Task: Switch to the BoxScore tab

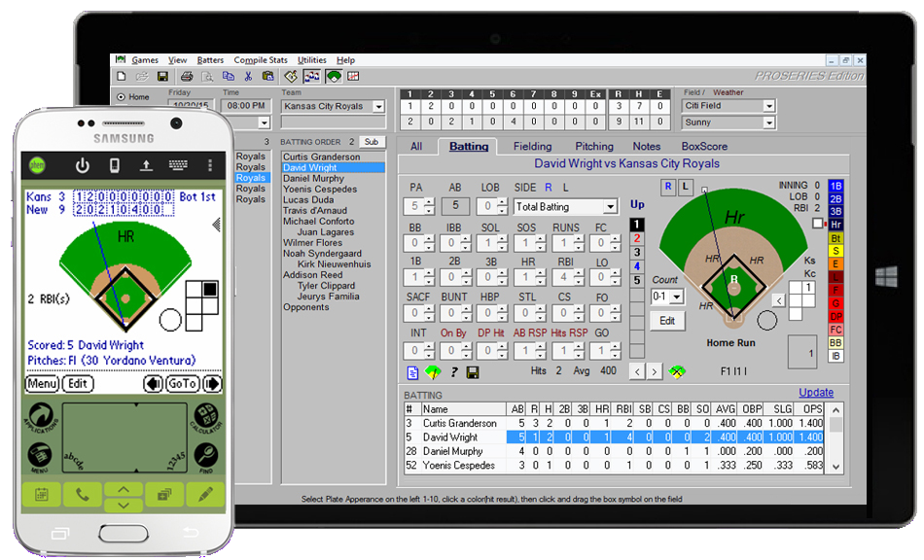Action: click(704, 147)
